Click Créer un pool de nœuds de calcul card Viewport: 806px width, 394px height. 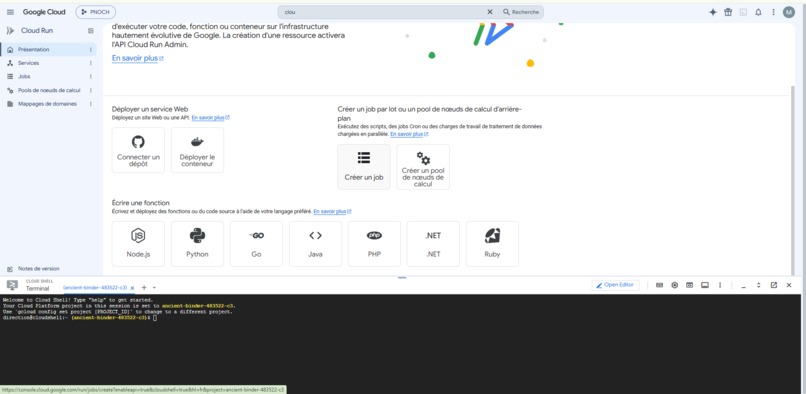click(x=423, y=167)
